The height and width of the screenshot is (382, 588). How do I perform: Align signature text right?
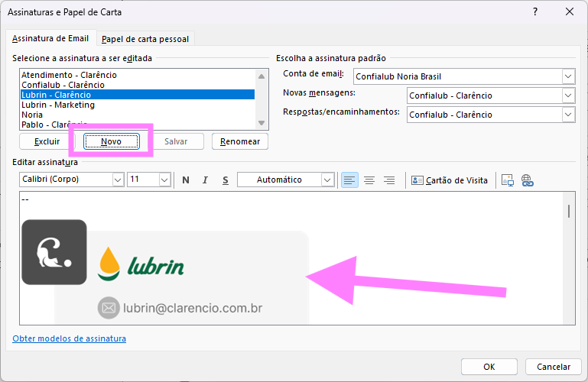[389, 180]
